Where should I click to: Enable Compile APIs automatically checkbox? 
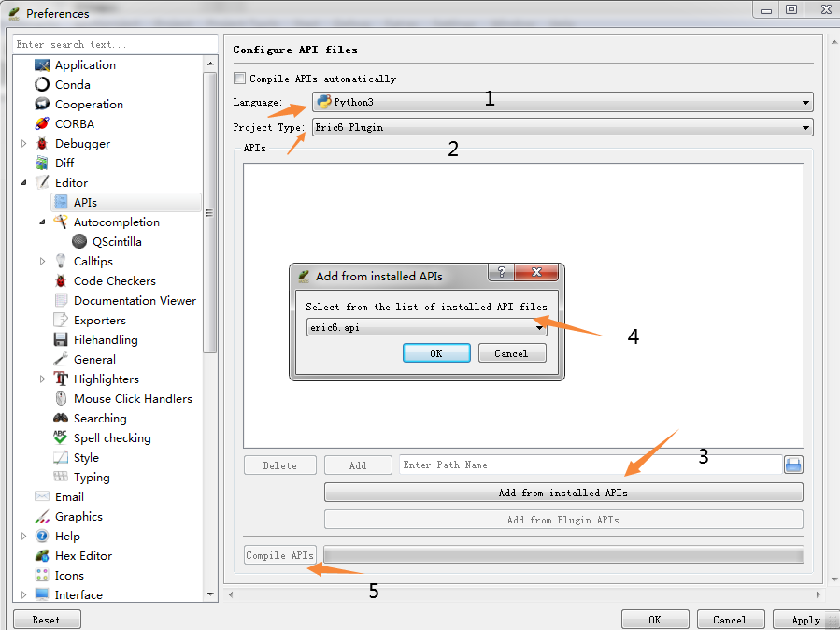(239, 79)
